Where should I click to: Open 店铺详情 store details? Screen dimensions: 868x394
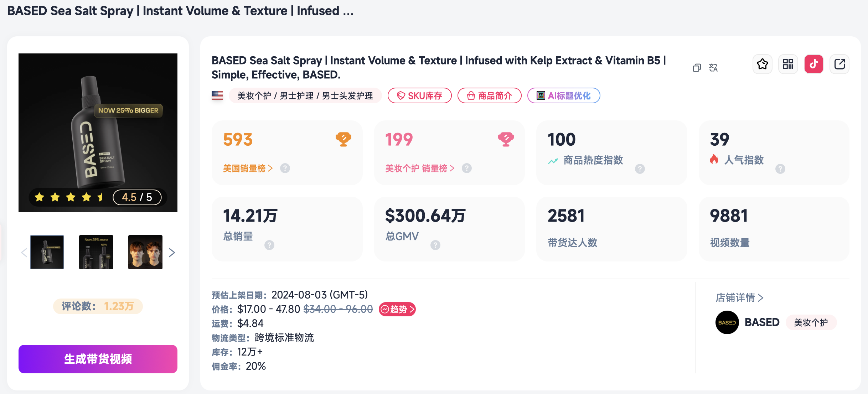(739, 297)
